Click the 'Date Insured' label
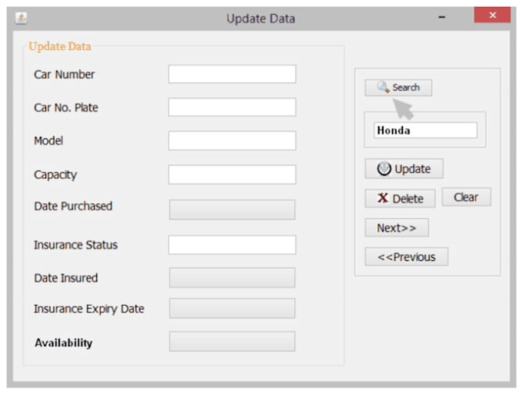This screenshot has width=532, height=401. [66, 278]
